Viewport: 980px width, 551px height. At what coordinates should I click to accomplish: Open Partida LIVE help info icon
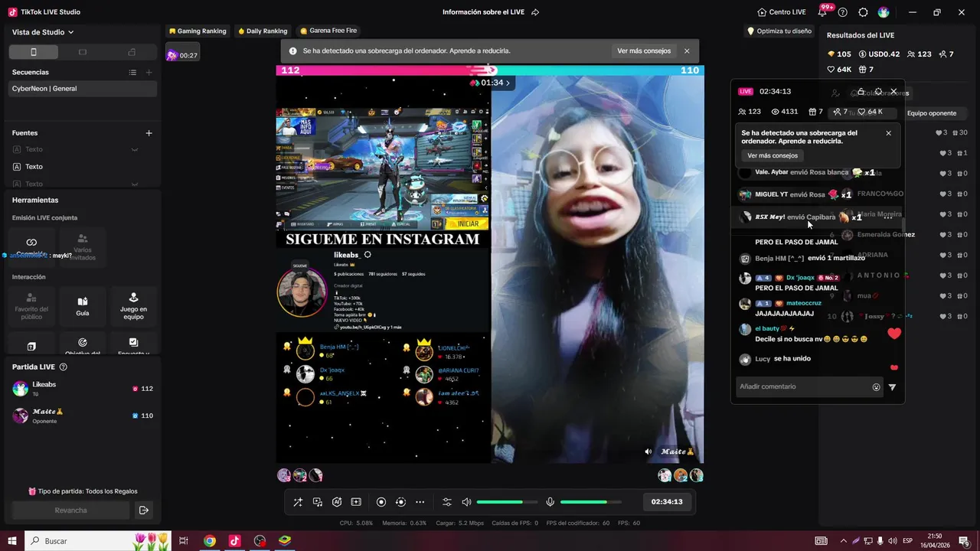tap(64, 367)
